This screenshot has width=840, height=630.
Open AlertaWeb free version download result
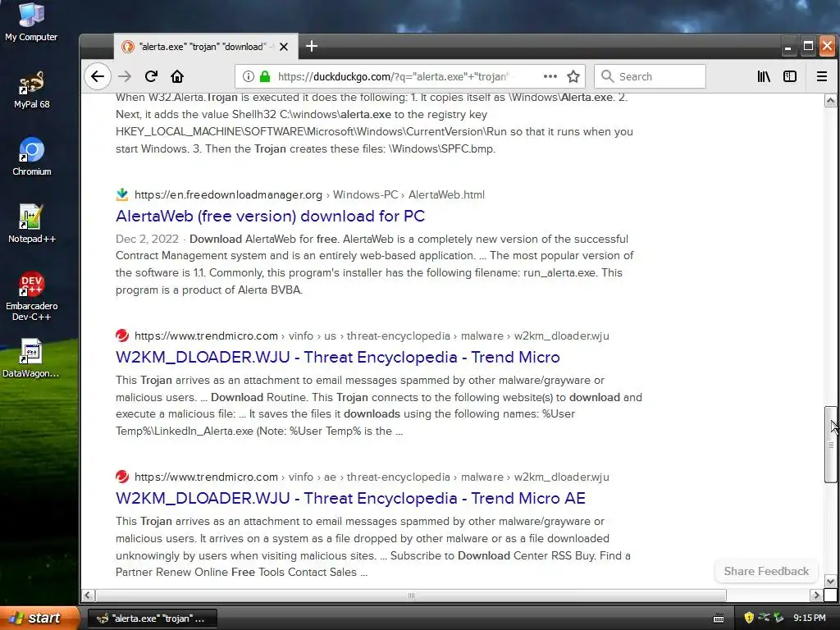click(271, 216)
